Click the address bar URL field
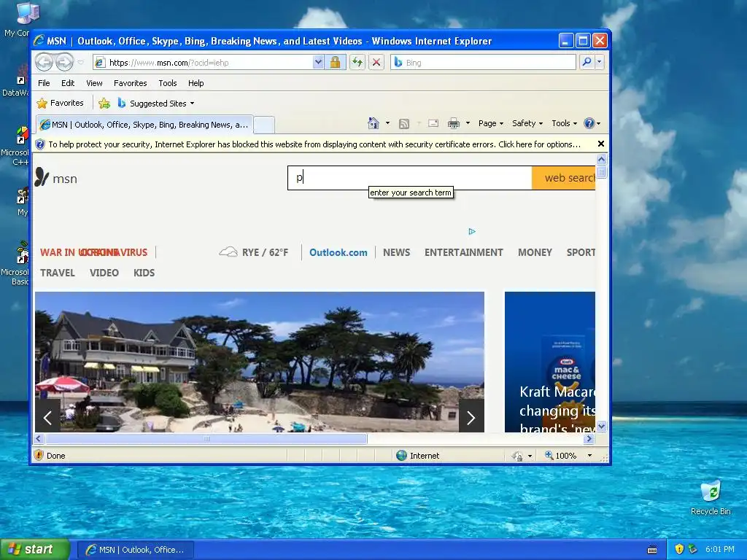 203,63
